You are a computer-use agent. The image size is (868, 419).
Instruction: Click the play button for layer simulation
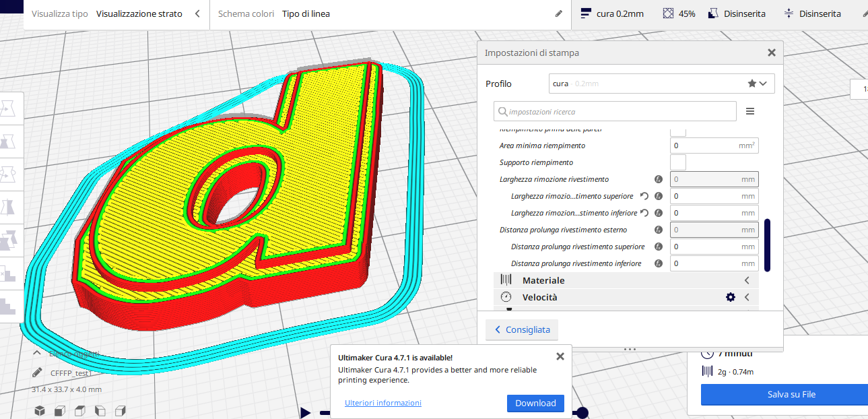pyautogui.click(x=306, y=412)
